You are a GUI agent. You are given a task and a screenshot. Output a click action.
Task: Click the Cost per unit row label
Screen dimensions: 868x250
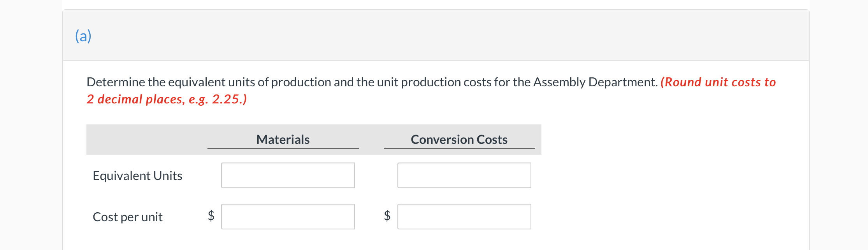[x=128, y=217]
